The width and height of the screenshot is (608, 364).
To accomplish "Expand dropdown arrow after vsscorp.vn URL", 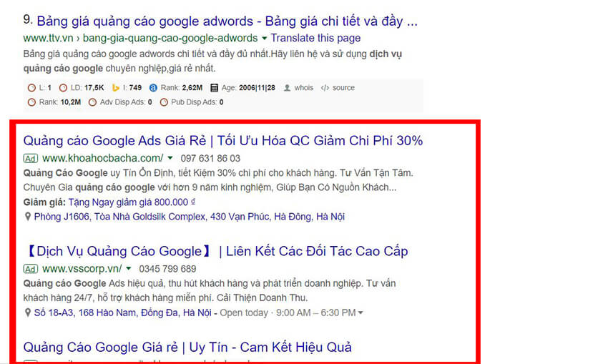I will [128, 269].
